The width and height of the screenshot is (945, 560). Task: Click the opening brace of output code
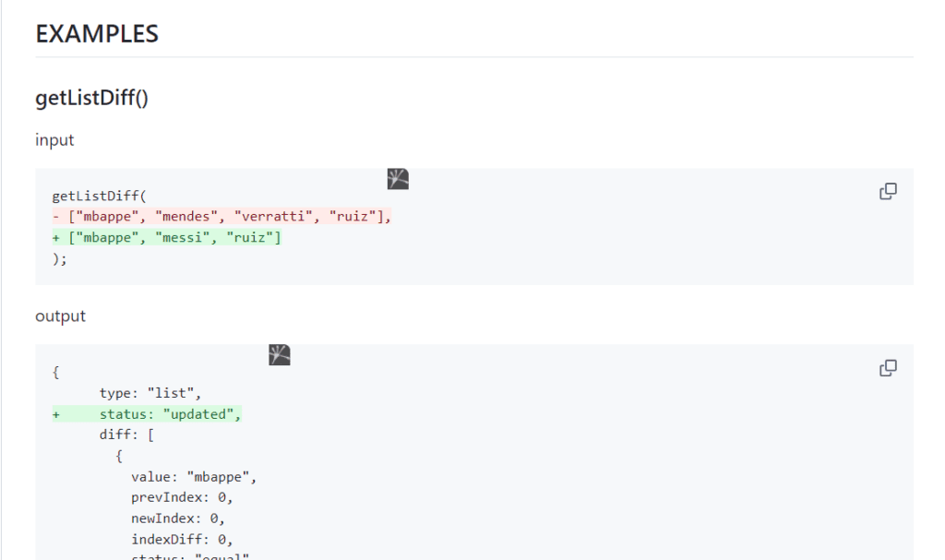(56, 372)
